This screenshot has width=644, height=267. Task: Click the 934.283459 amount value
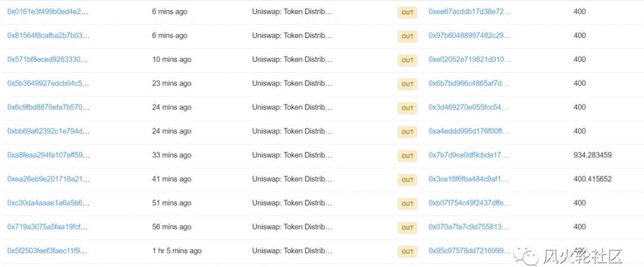tap(592, 155)
